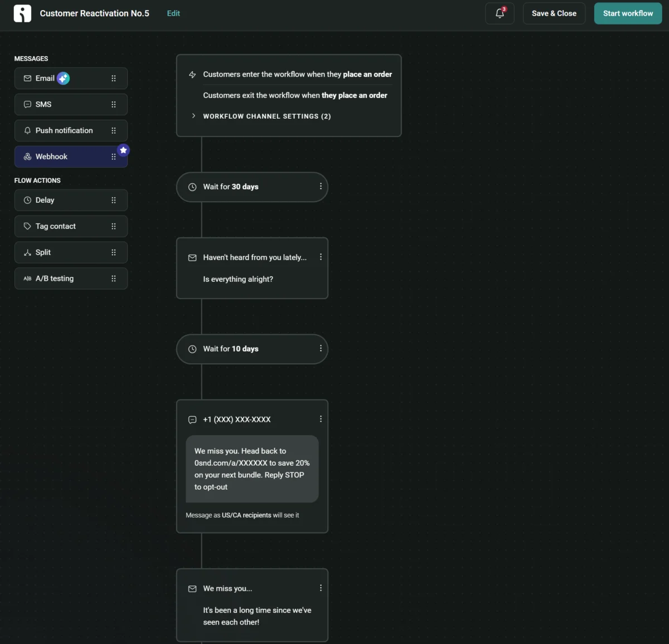Grab the drag handle on SMS block
The width and height of the screenshot is (669, 644).
pos(114,105)
